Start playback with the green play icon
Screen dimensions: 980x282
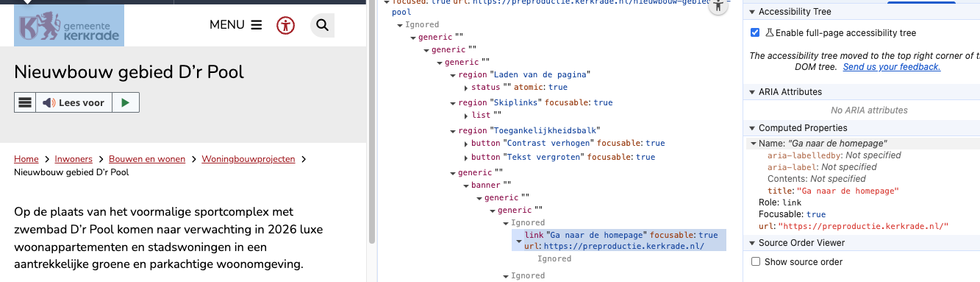pos(126,103)
